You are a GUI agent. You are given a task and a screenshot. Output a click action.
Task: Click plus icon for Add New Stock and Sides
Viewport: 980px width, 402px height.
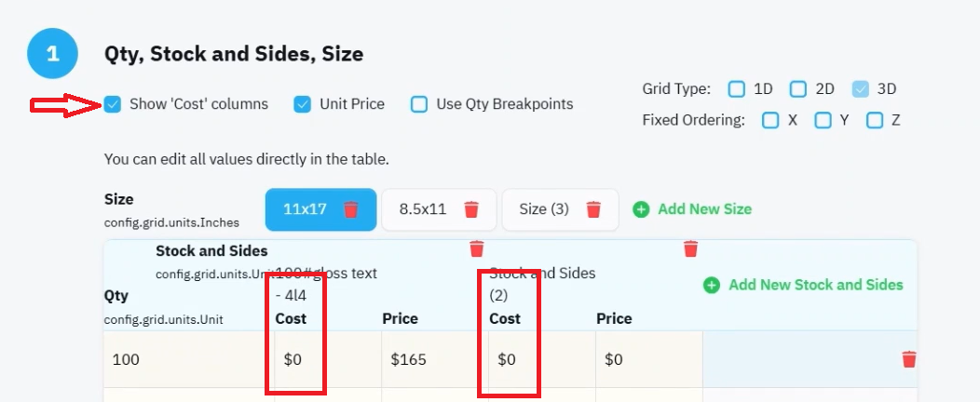point(712,286)
